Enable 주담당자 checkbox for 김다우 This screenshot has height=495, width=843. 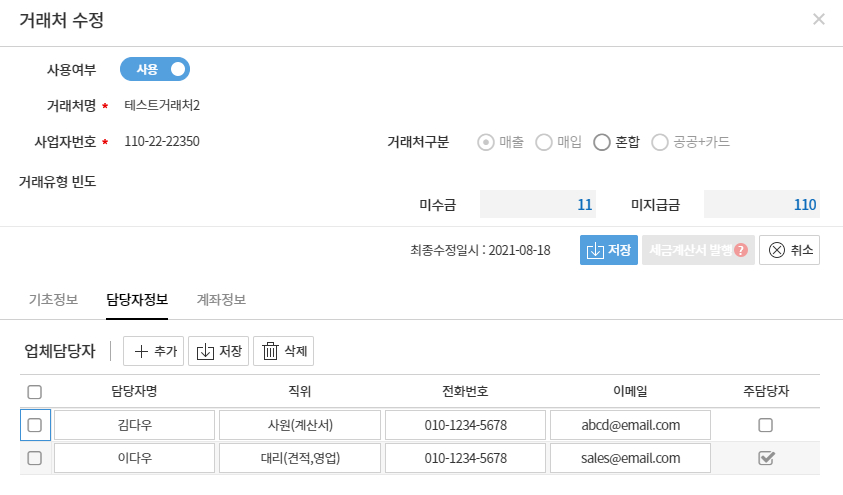[x=766, y=425]
